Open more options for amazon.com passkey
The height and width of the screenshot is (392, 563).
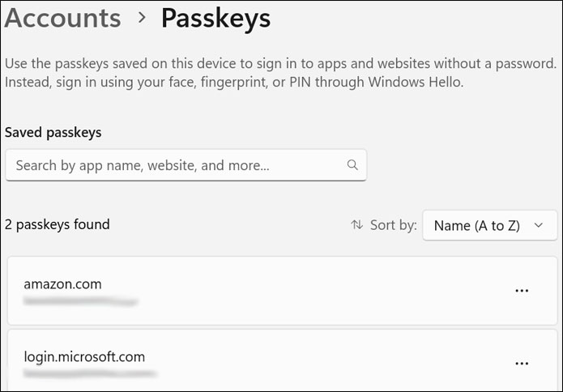coord(522,292)
